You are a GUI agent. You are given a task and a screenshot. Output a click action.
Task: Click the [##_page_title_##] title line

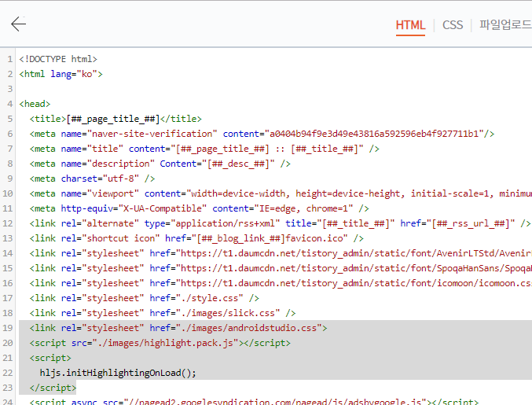click(116, 119)
